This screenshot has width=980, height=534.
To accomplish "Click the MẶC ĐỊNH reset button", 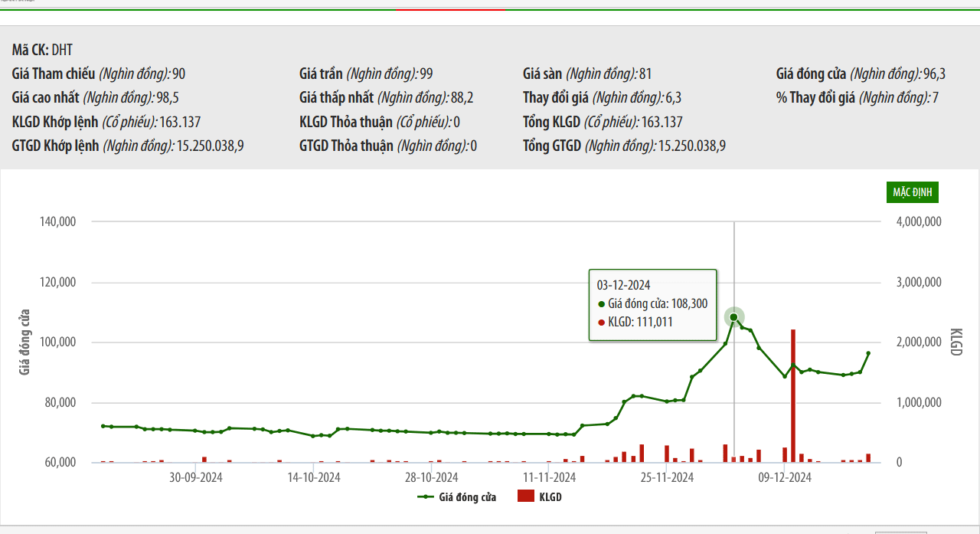I will click(x=913, y=192).
